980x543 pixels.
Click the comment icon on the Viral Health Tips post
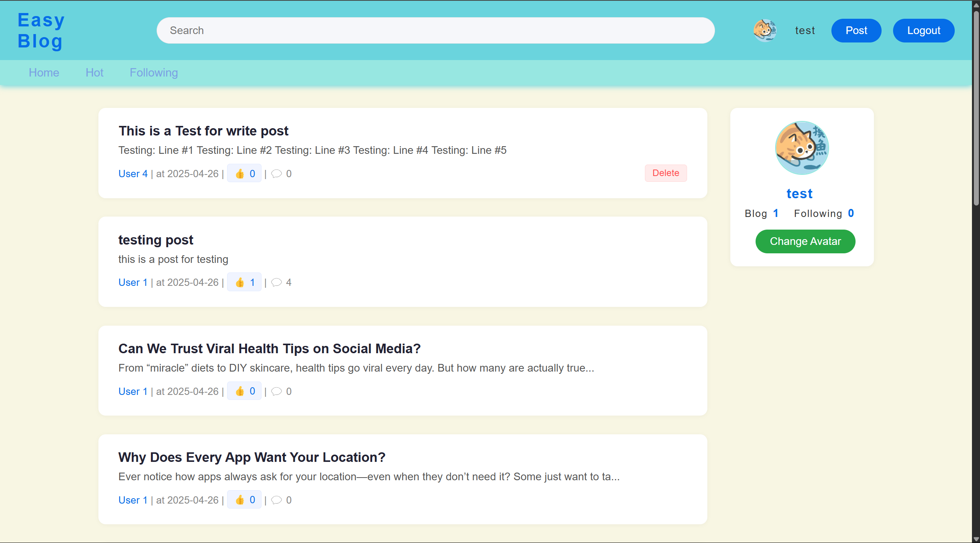click(x=276, y=391)
